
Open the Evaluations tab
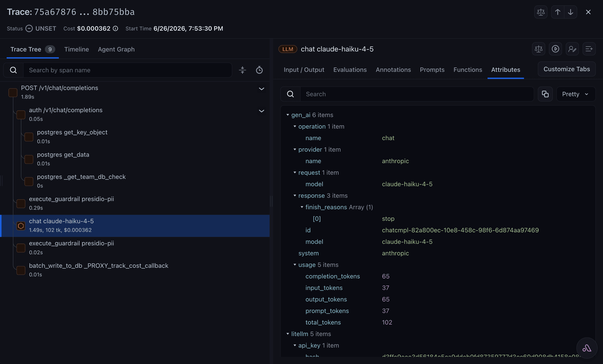350,70
